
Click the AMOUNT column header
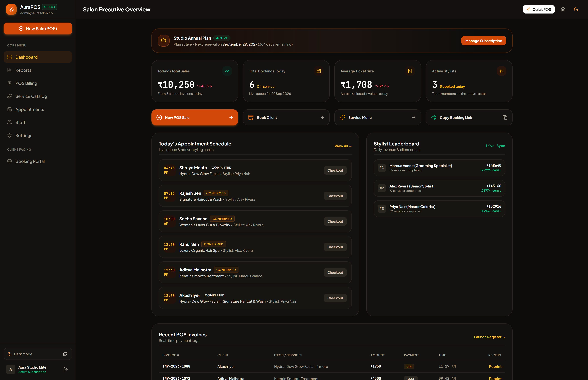click(x=377, y=355)
